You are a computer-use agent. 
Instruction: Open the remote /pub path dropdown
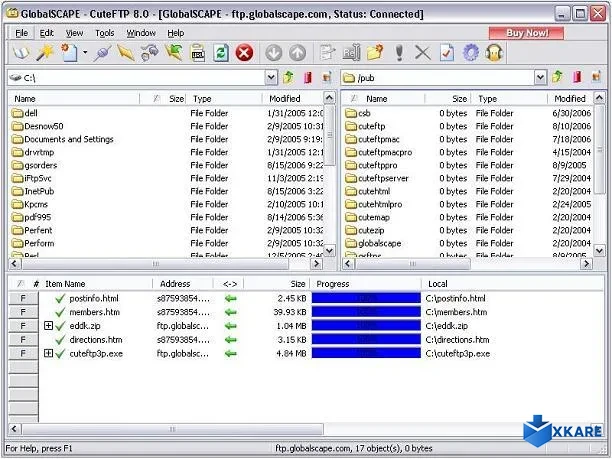coord(540,78)
